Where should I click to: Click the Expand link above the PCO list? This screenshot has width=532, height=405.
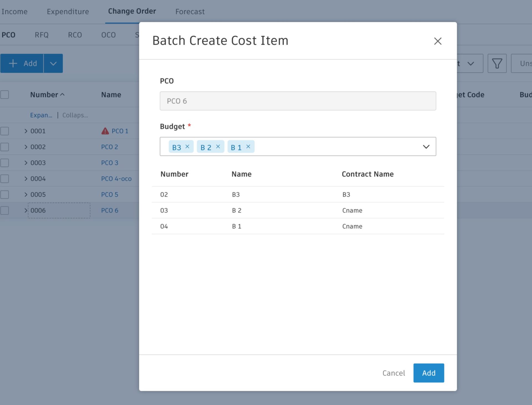click(41, 115)
